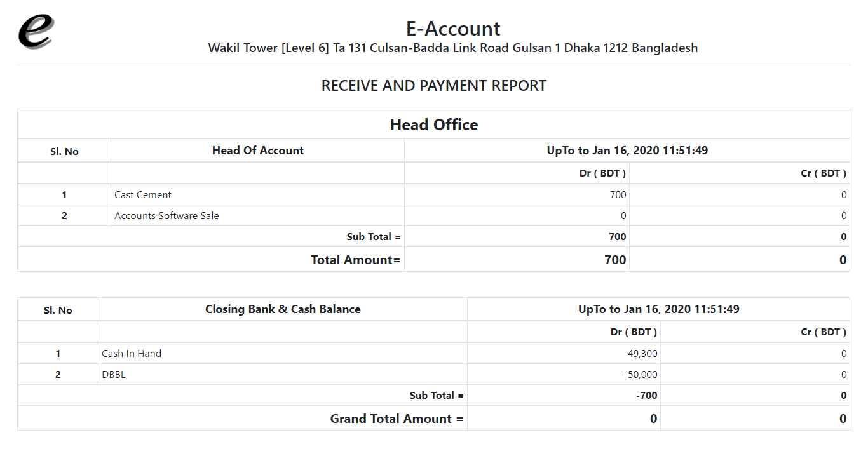Click the Wakil Tower address line
The width and height of the screenshot is (868, 456).
click(453, 48)
